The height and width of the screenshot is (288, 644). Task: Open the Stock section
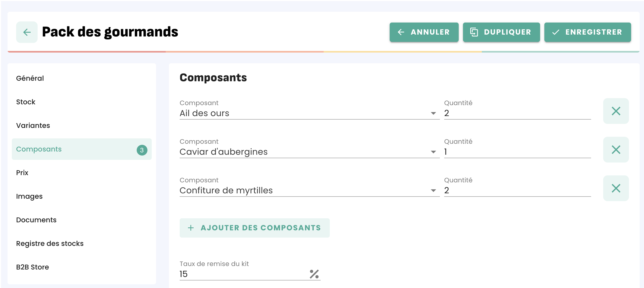click(x=26, y=102)
